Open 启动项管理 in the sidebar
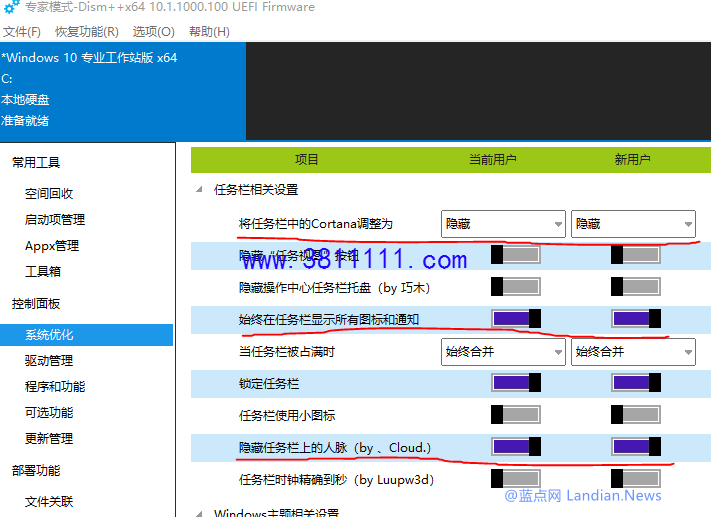Viewport: 711px width, 517px height. 55,219
